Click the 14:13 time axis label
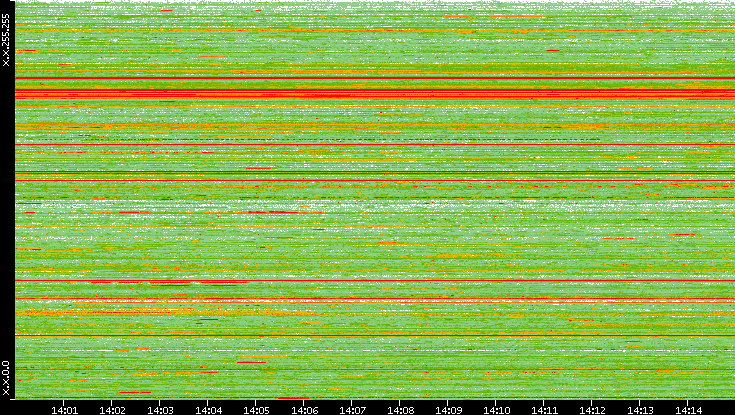This screenshot has width=735, height=415. (641, 410)
